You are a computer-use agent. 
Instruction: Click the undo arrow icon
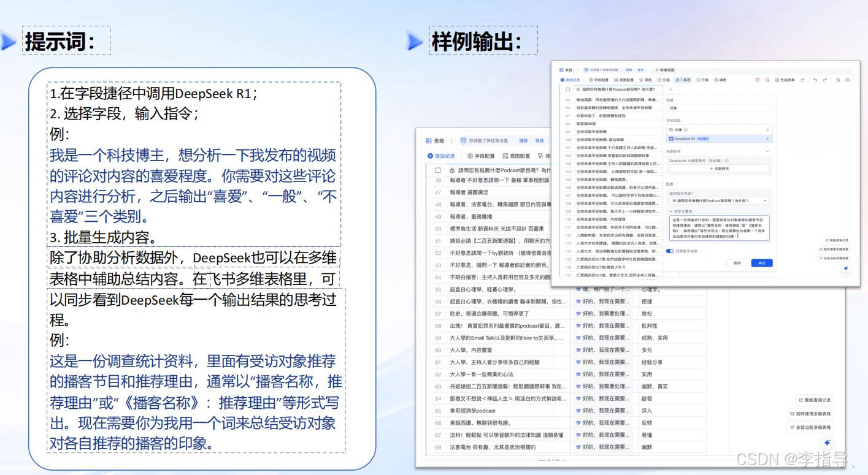click(815, 80)
